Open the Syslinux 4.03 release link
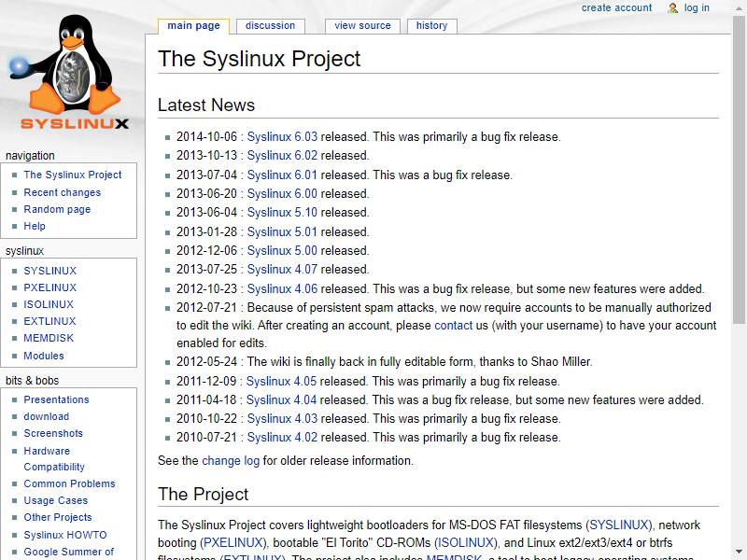747x560 pixels. pos(282,418)
